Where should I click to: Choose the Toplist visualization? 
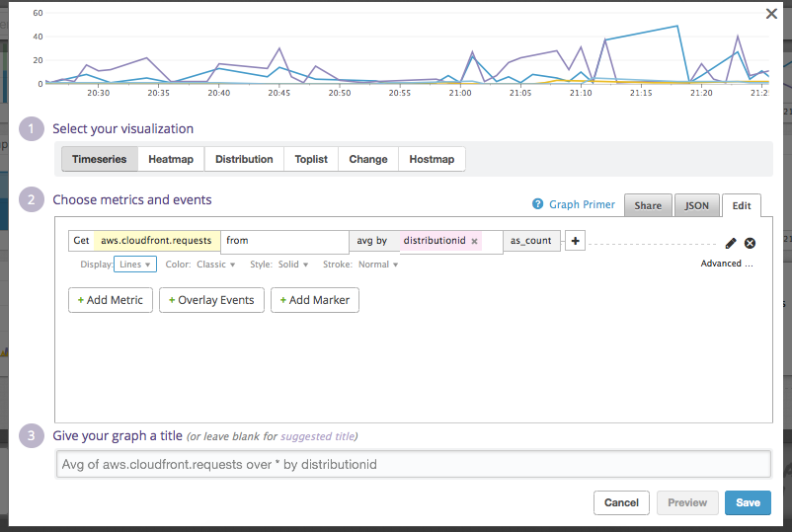311,159
